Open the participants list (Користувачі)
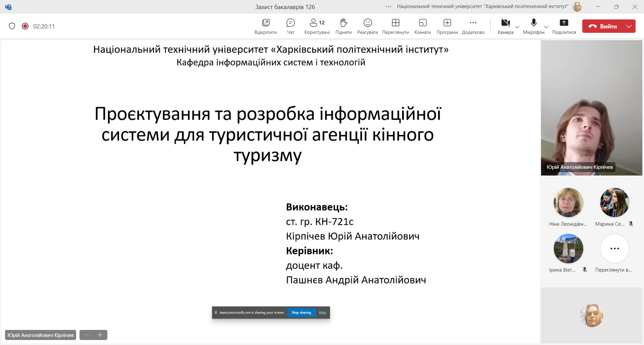The image size is (644, 345). click(x=317, y=26)
